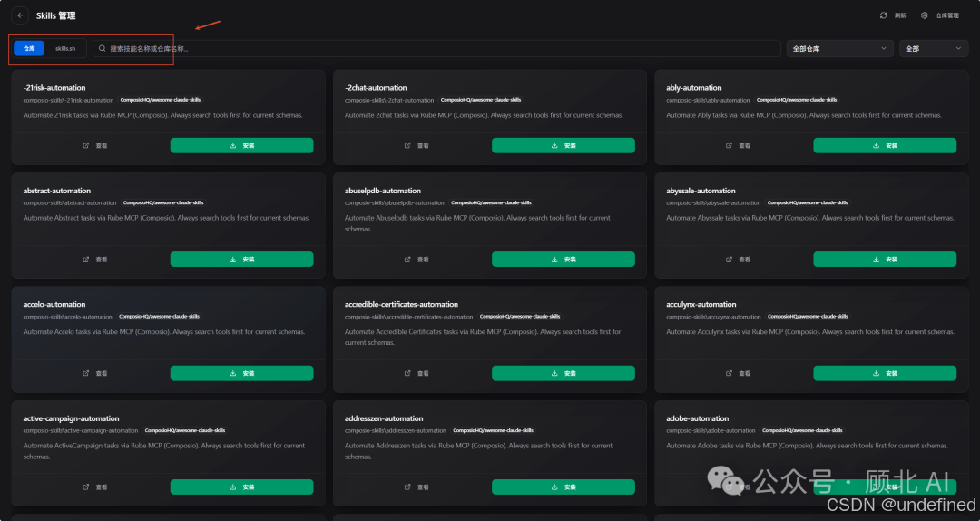Select the acculynx-automation card title
Screen dimensions: 980x521
point(701,305)
